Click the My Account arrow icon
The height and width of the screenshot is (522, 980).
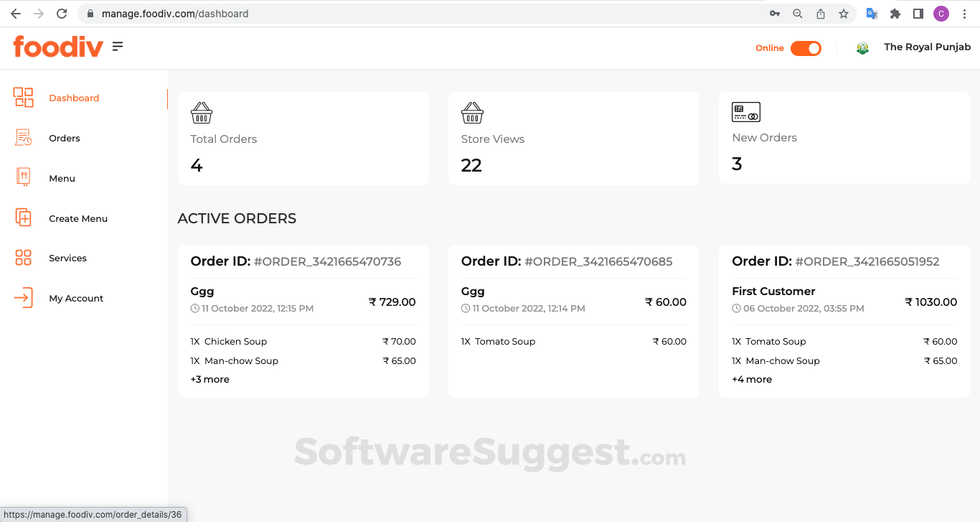[24, 298]
